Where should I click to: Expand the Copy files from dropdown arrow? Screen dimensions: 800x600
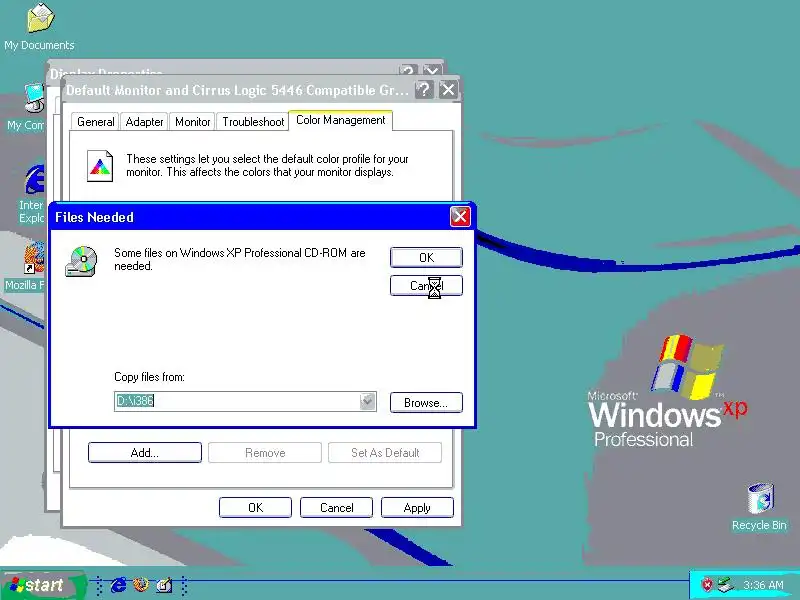367,402
